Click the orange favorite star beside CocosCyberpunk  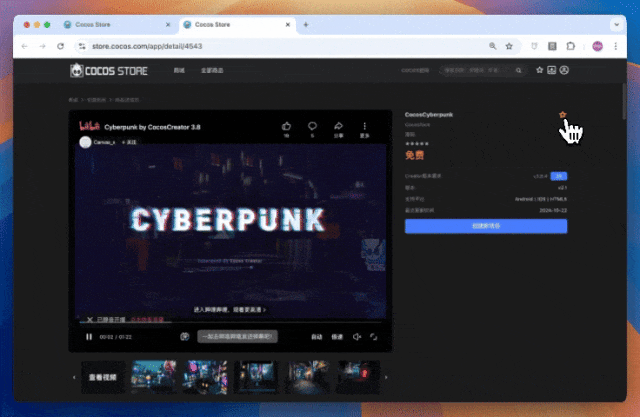point(562,115)
